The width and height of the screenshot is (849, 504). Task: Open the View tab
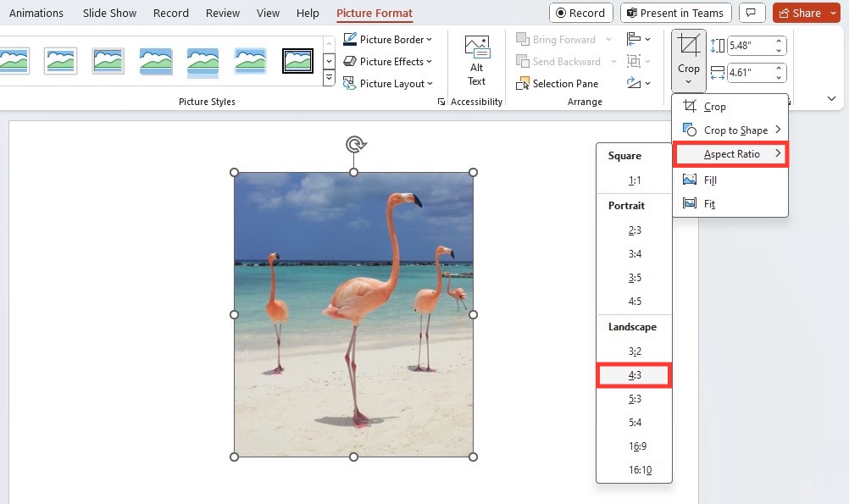pos(268,13)
